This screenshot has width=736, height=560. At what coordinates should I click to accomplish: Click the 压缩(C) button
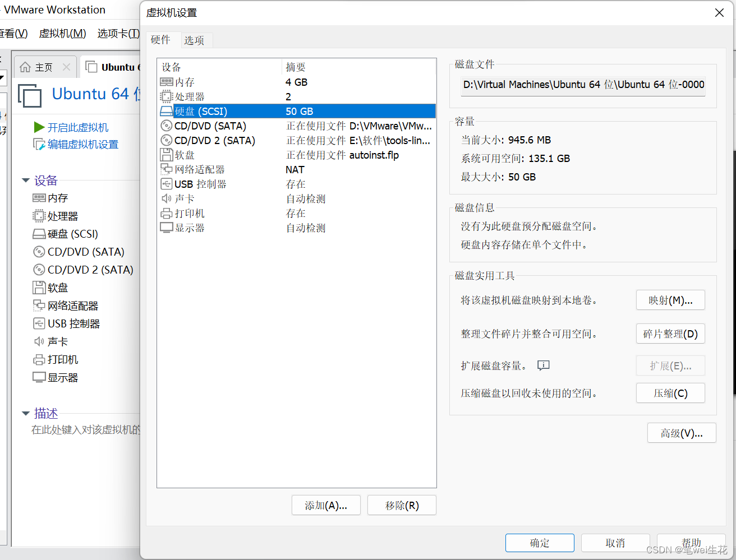pyautogui.click(x=670, y=394)
